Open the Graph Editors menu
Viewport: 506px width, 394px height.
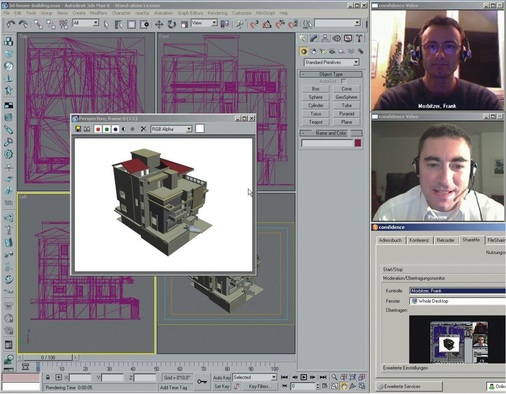pyautogui.click(x=190, y=13)
